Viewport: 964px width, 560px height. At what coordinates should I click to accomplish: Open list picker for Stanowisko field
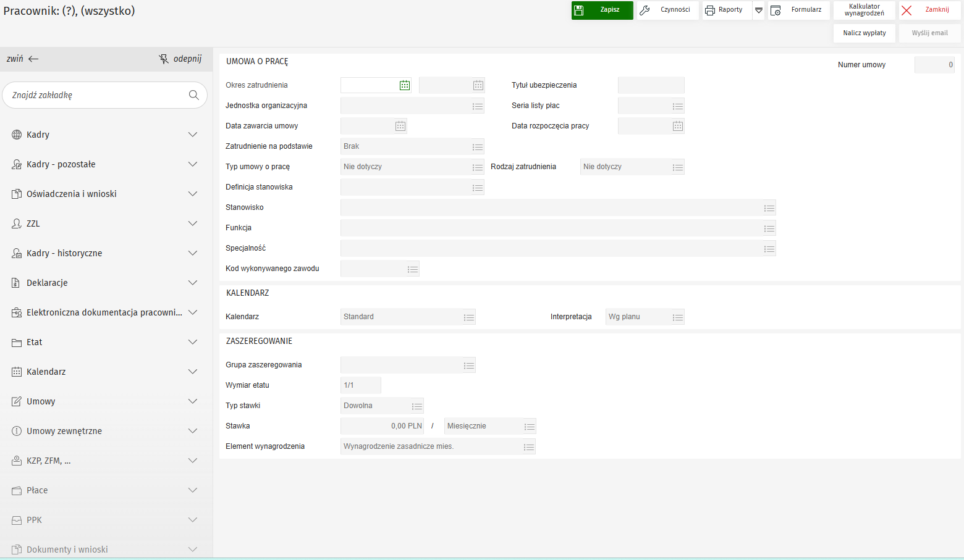coord(769,208)
